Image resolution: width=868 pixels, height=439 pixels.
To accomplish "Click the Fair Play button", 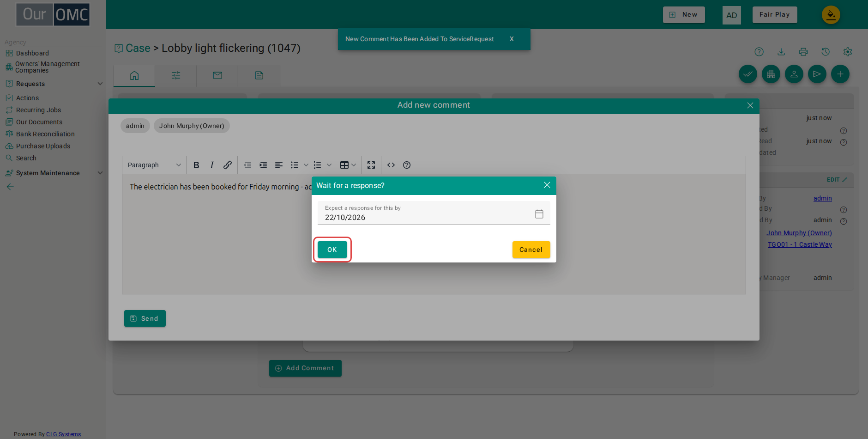I will pyautogui.click(x=775, y=15).
